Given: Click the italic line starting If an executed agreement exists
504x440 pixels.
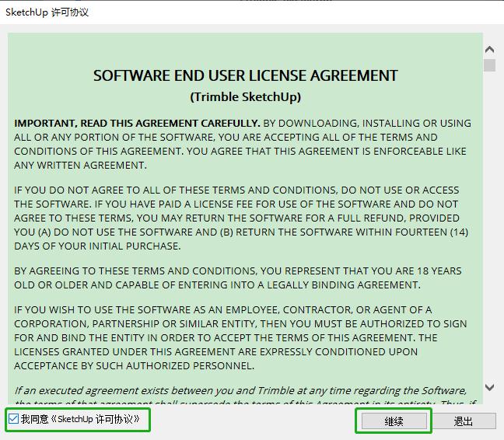Looking at the screenshot, I should [x=240, y=390].
